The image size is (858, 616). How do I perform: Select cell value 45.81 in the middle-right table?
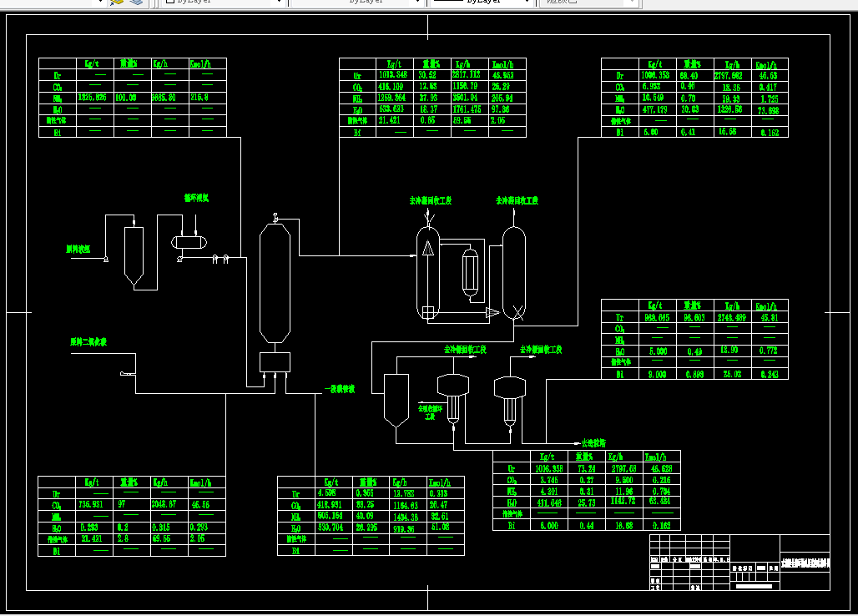(770, 318)
